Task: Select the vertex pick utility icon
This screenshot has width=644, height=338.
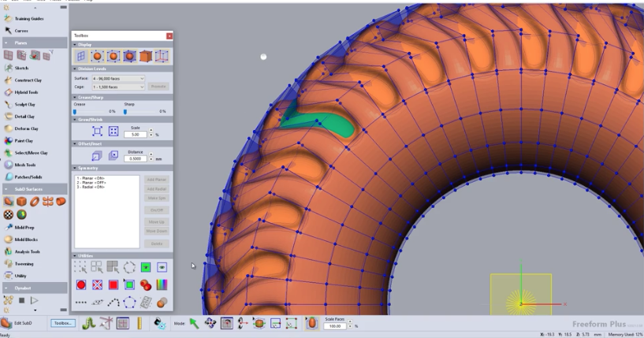Action: tap(80, 267)
